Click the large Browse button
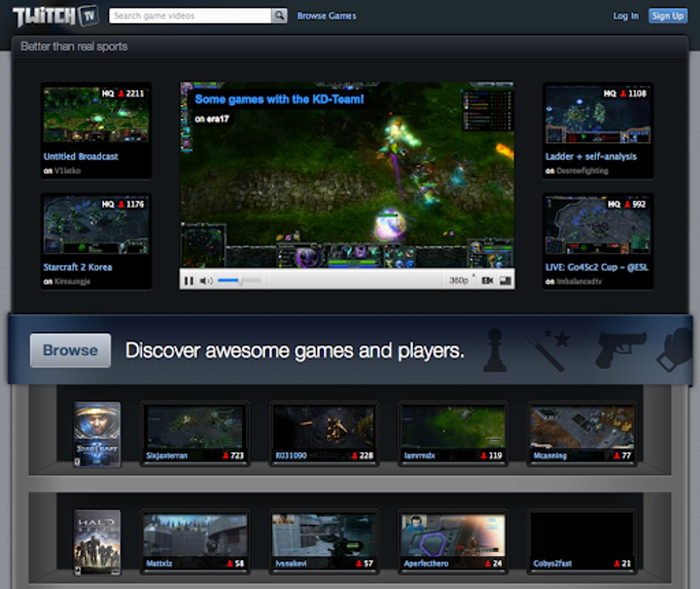 pos(70,350)
